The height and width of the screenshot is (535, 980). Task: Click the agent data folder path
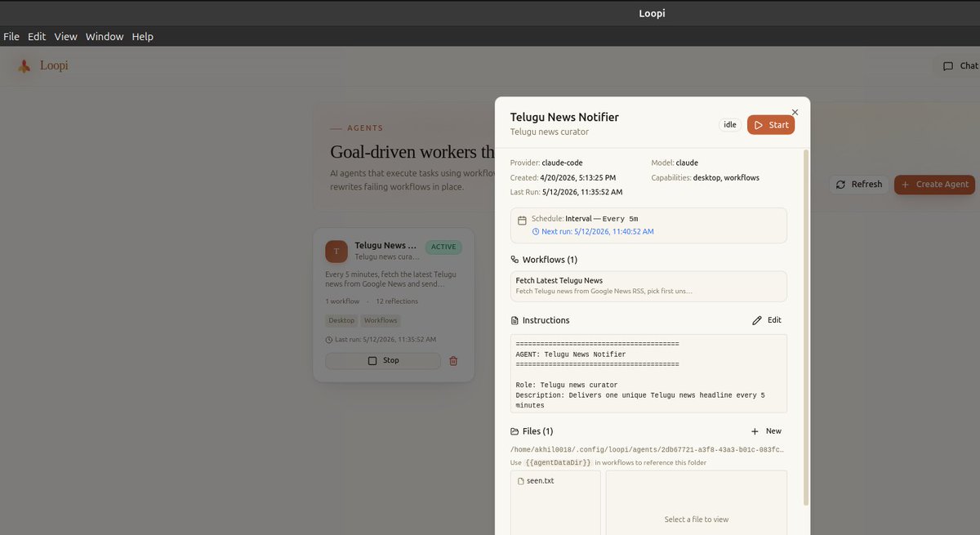pos(647,450)
